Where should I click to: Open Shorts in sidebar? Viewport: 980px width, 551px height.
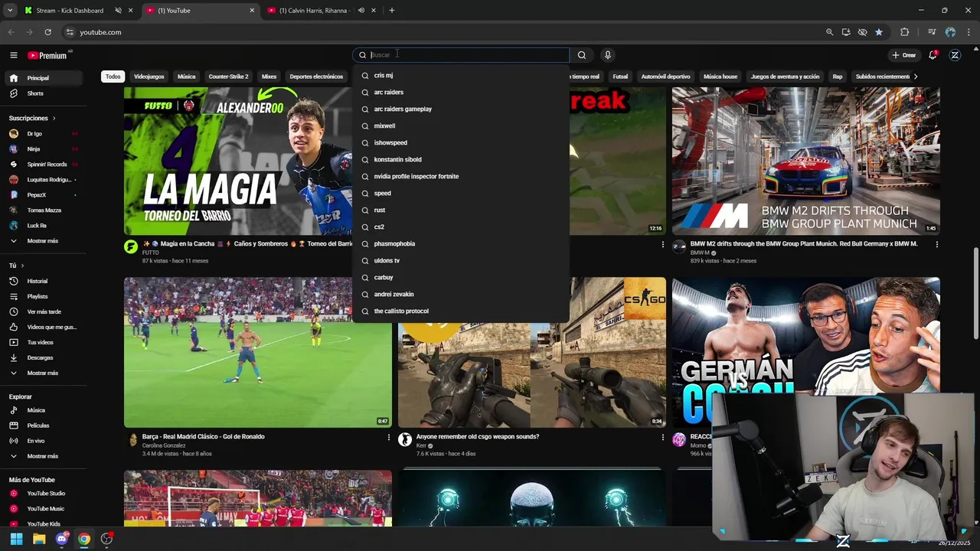tap(42, 93)
